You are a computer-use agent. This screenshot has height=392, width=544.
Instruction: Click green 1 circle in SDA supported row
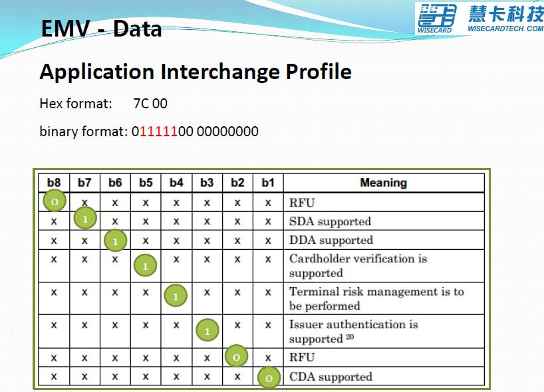85,219
